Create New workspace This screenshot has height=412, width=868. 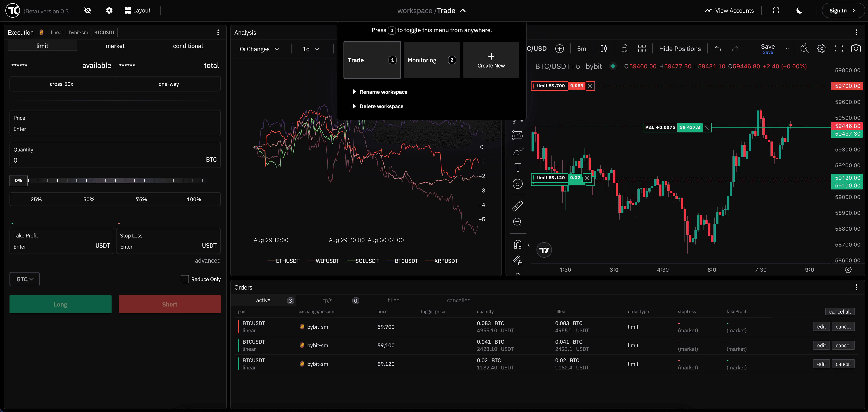point(491,60)
